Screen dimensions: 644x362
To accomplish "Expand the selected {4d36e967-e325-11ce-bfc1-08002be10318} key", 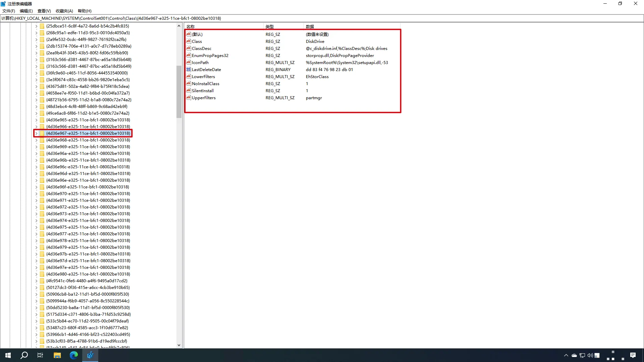I will point(36,133).
